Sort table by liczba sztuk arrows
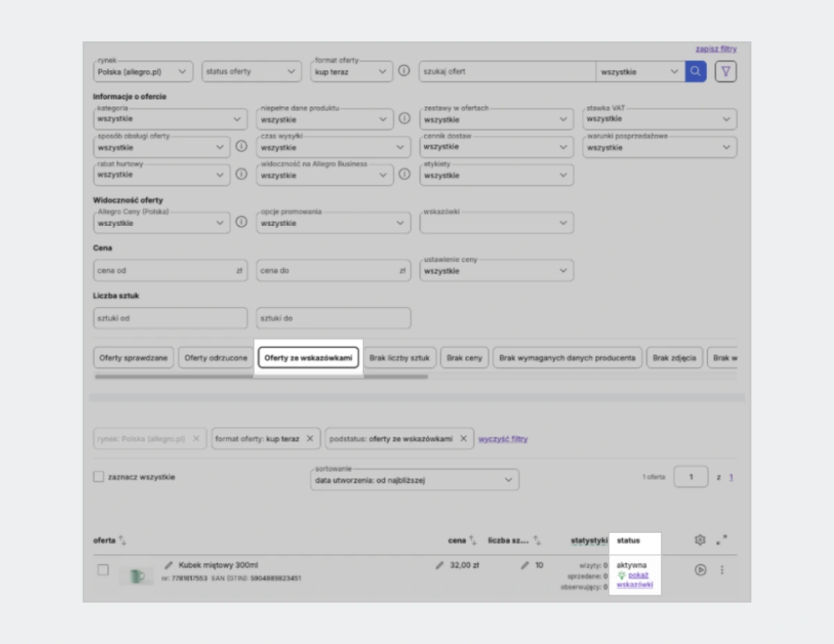This screenshot has width=834, height=644. [x=537, y=541]
